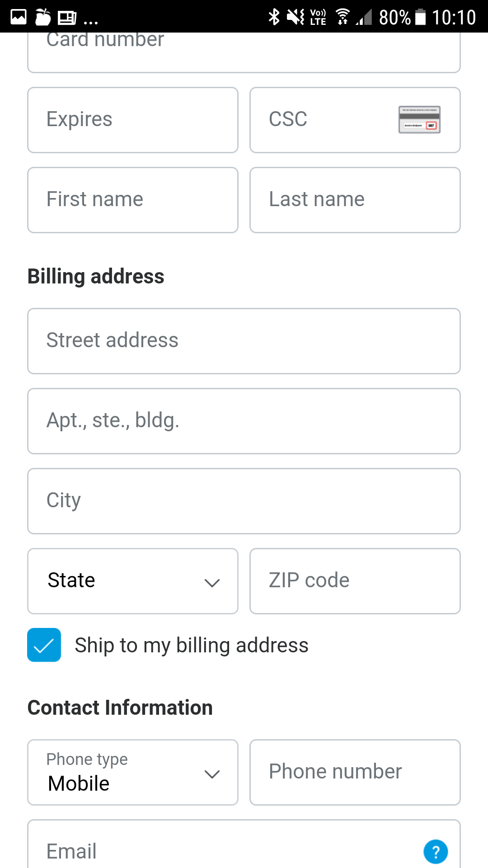The width and height of the screenshot is (488, 868).
Task: Tap the Bluetooth icon in status bar
Action: 274,17
